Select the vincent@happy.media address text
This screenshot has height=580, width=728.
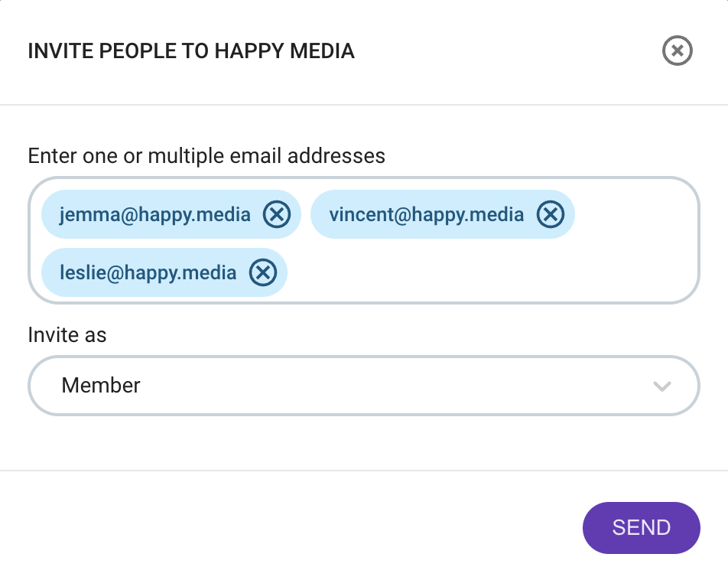click(x=426, y=215)
